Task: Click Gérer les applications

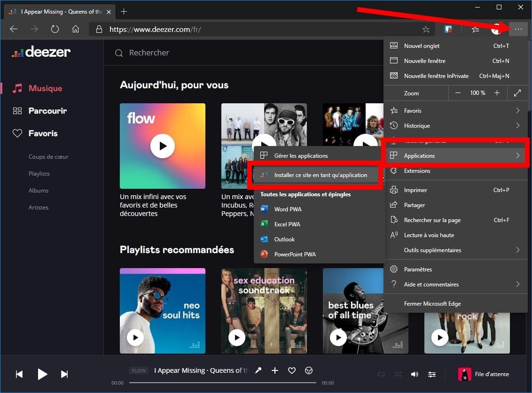Action: [x=318, y=155]
